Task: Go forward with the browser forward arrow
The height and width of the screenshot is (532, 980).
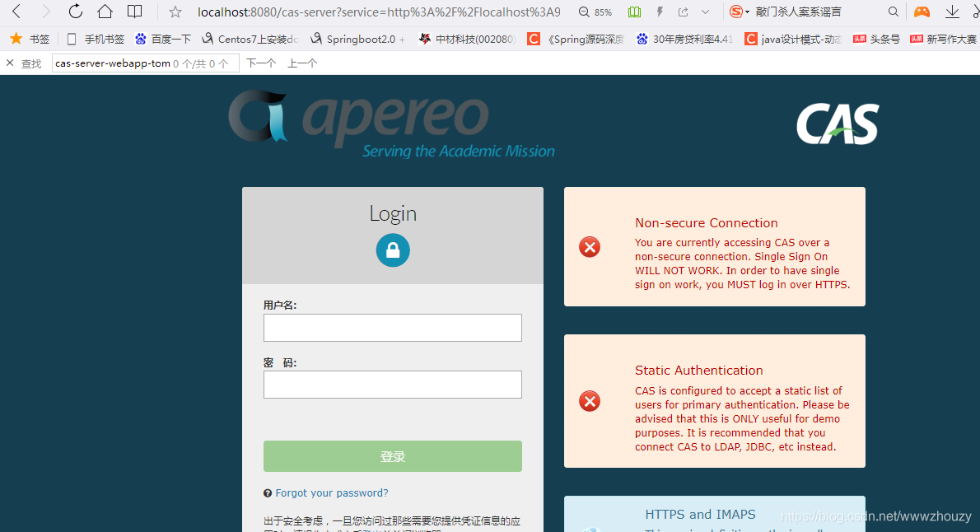Action: coord(45,12)
